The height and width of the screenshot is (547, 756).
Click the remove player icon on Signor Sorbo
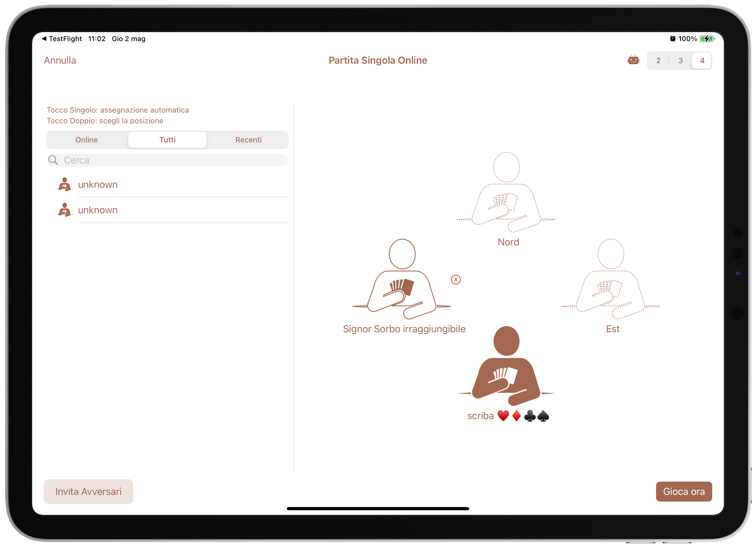click(x=456, y=280)
